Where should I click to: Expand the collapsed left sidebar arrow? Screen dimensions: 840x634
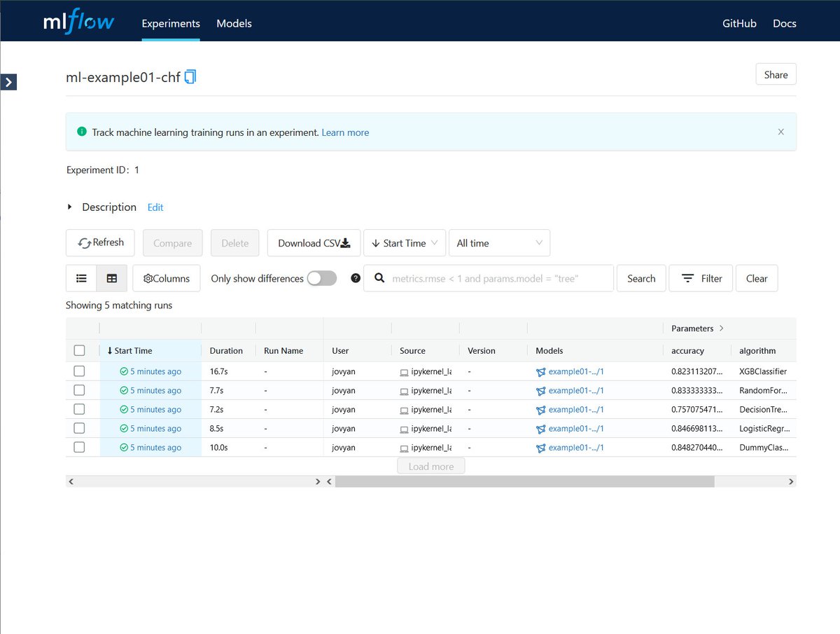coord(8,82)
